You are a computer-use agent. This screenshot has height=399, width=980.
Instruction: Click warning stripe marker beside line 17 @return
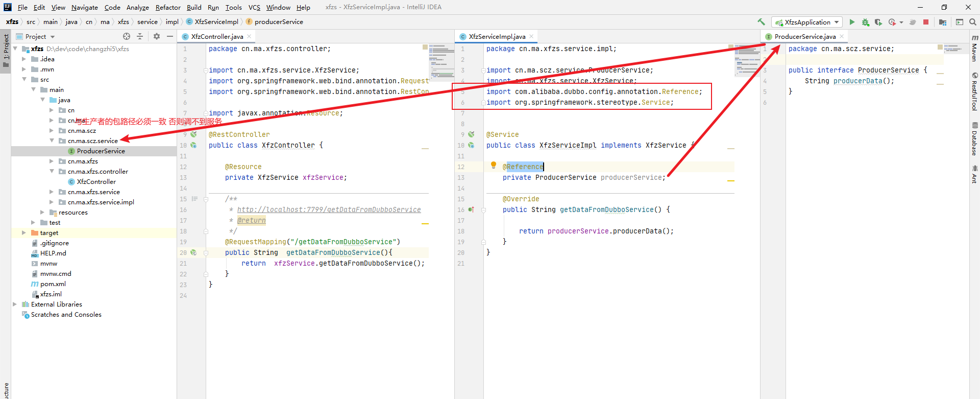point(425,224)
